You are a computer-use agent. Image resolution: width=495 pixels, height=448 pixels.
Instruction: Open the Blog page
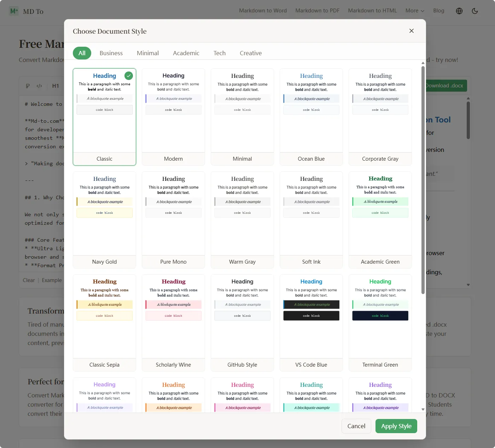pos(439,11)
